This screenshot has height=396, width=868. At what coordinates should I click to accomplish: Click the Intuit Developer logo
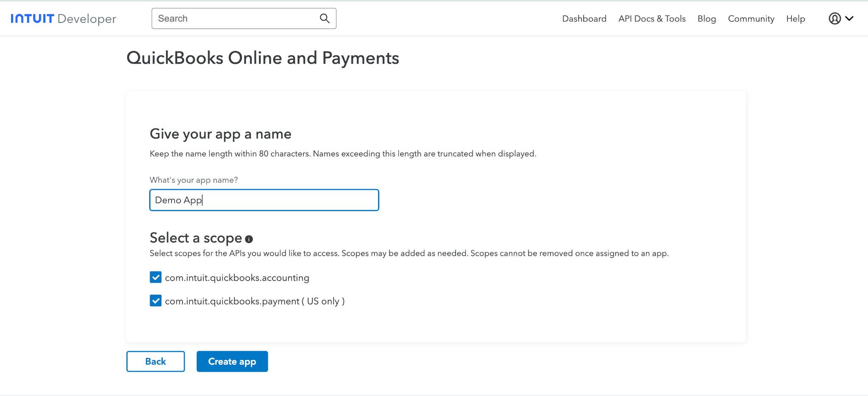[x=63, y=19]
